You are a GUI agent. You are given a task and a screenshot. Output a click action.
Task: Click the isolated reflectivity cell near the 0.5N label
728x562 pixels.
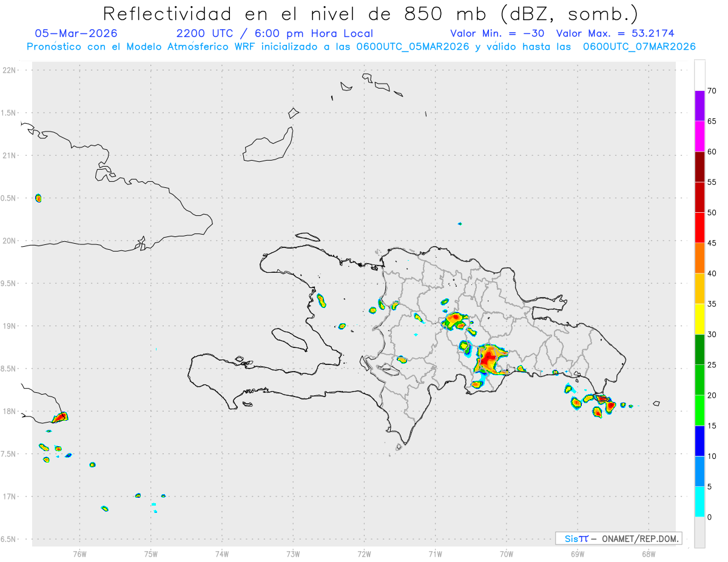[38, 198]
